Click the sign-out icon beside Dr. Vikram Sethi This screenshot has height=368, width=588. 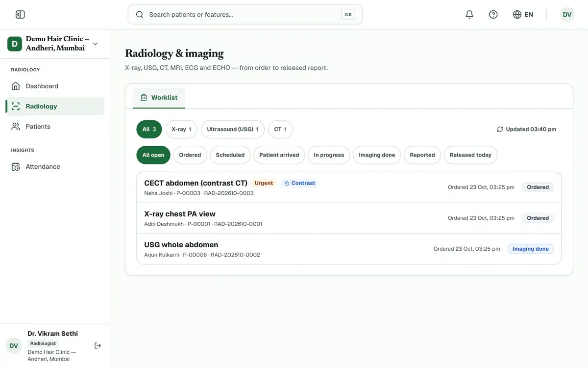pyautogui.click(x=98, y=345)
